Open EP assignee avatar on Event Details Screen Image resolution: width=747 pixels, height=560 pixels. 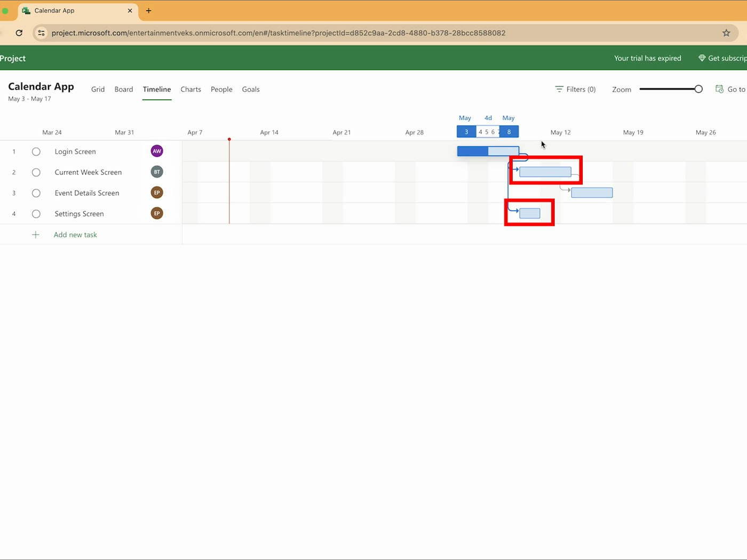click(157, 193)
